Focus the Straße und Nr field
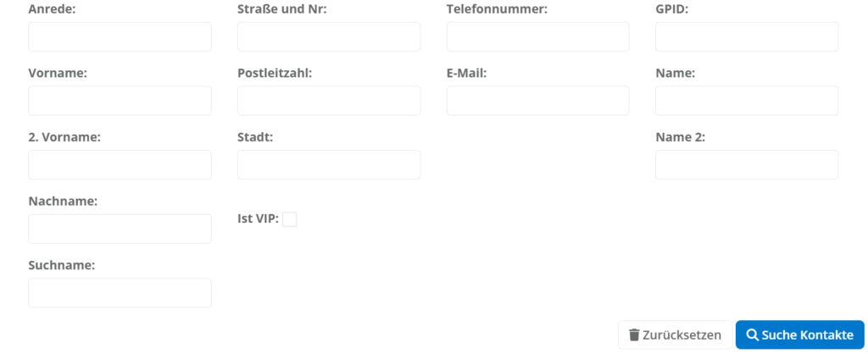This screenshot has height=359, width=868. (329, 37)
